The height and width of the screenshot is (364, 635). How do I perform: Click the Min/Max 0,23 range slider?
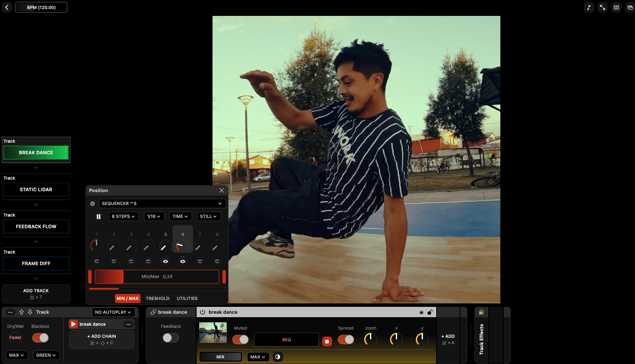(157, 277)
